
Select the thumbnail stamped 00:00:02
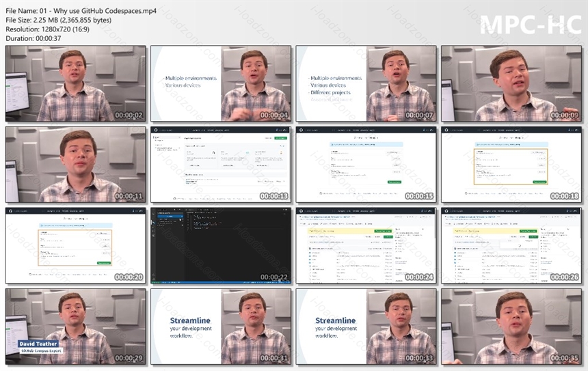[x=76, y=83]
